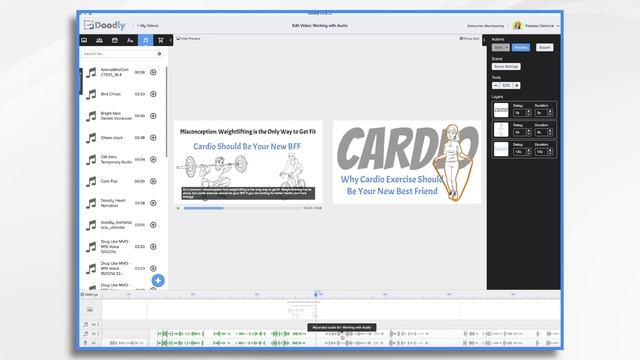Play the preview video in left pane

click(178, 208)
